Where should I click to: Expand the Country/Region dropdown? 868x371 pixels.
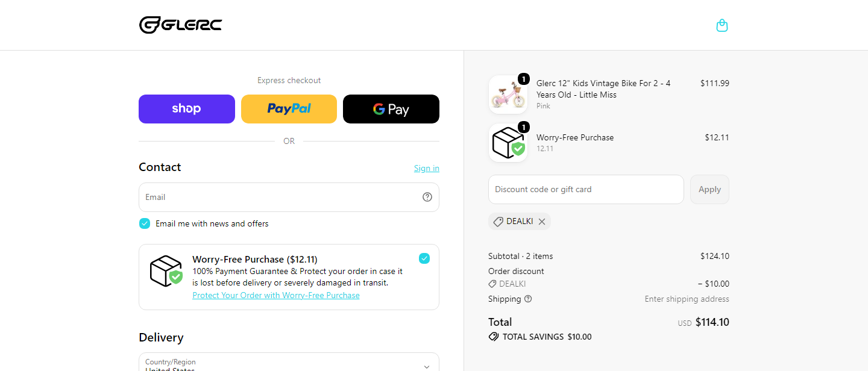point(289,362)
